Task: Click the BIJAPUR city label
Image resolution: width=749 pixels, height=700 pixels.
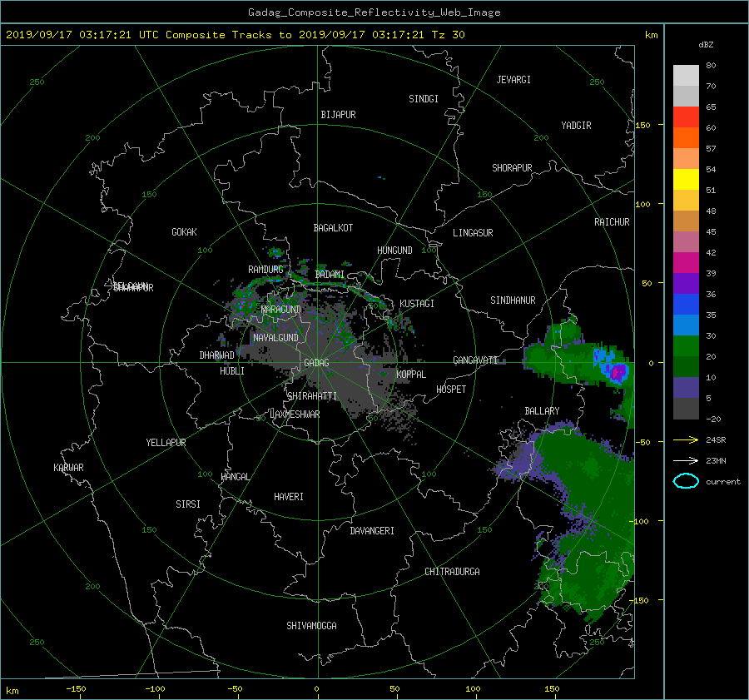Action: [338, 115]
